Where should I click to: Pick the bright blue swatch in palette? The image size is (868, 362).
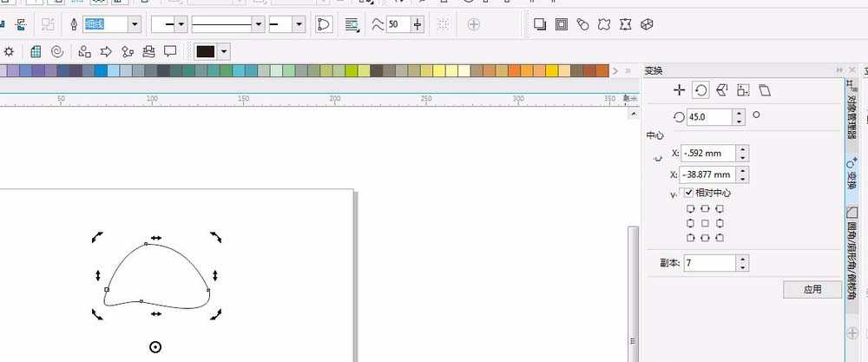pyautogui.click(x=101, y=71)
